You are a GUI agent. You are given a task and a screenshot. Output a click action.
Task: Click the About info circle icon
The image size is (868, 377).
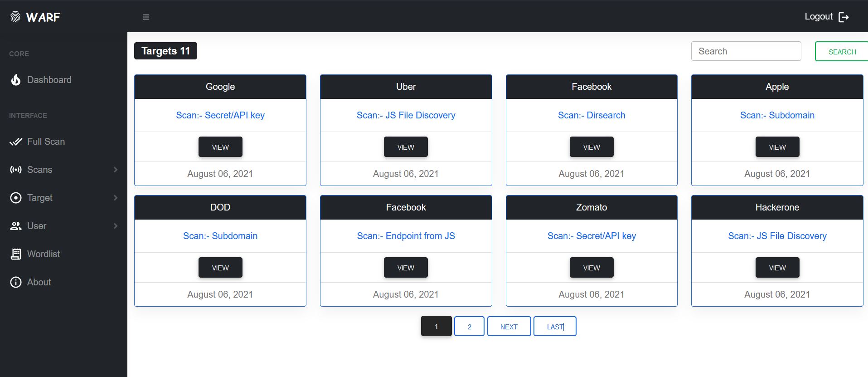tap(16, 282)
